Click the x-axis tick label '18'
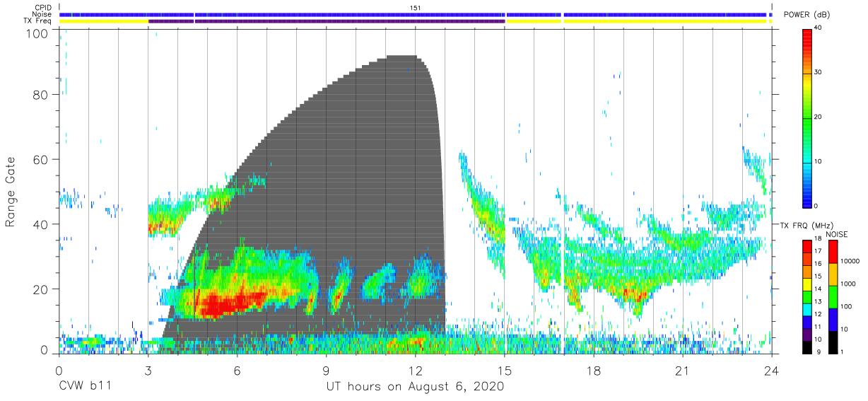The width and height of the screenshot is (868, 401). [593, 371]
